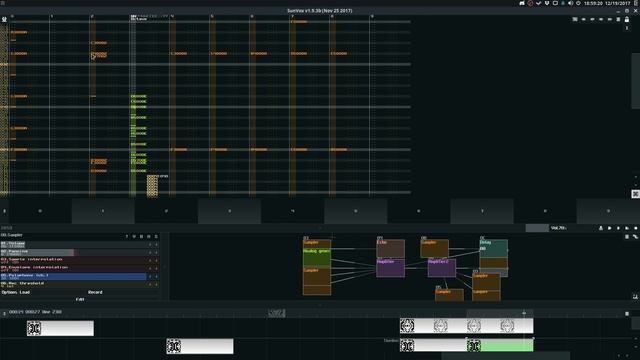Image resolution: width=640 pixels, height=360 pixels.
Task: Toggle the pattern editor lock icon
Action: click(x=627, y=19)
